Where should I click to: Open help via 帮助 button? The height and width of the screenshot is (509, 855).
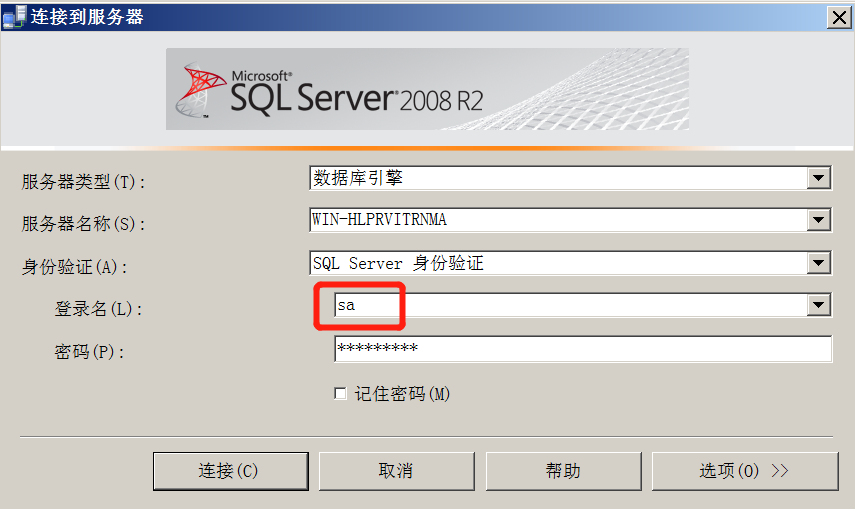tap(563, 471)
